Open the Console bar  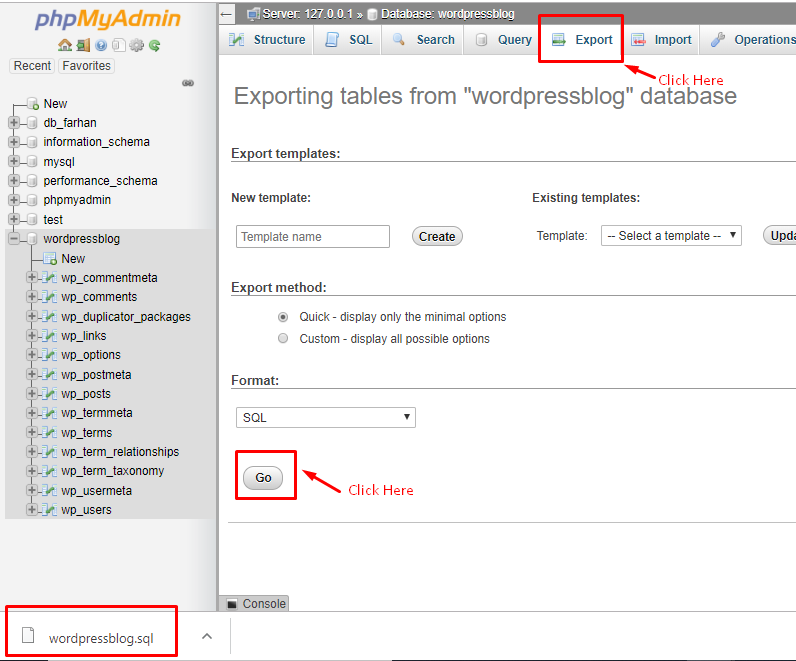coord(254,603)
